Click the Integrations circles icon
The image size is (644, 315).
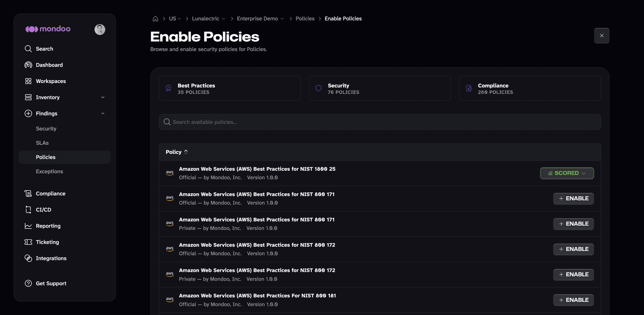point(28,258)
